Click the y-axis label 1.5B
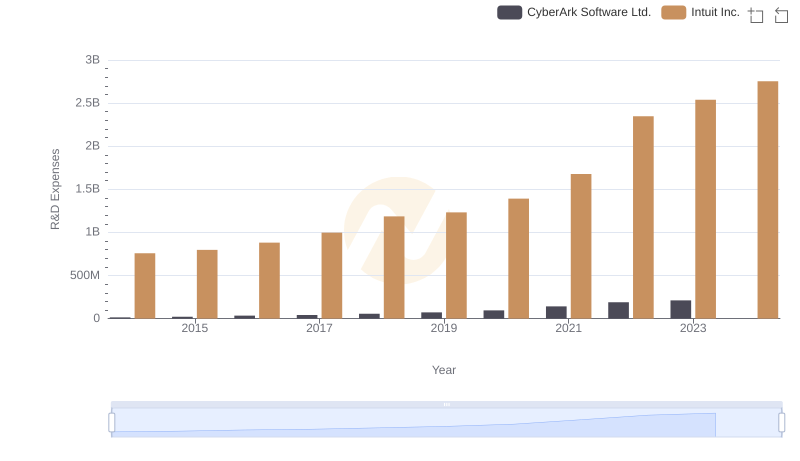The width and height of the screenshot is (800, 461). coord(88,189)
